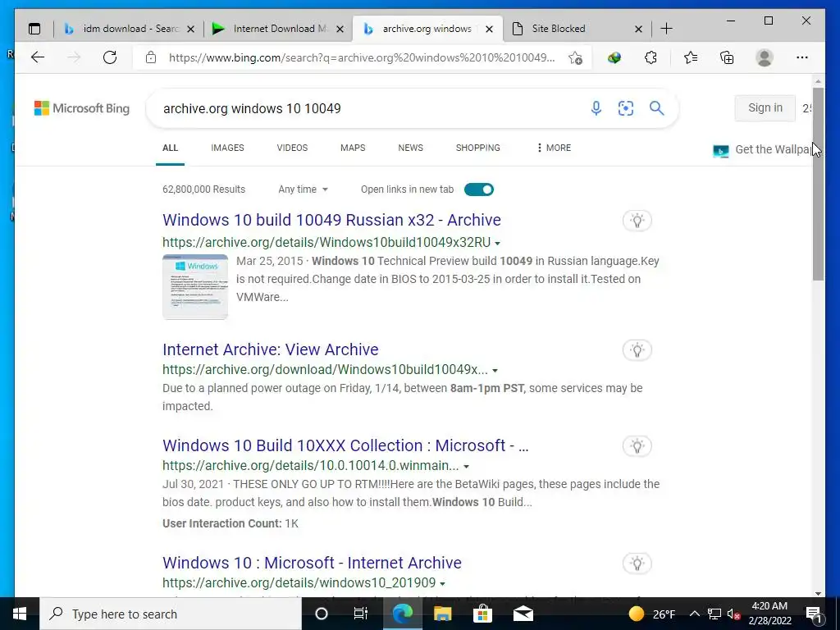840x630 pixels.
Task: Switch to the VIDEOS search tab
Action: point(292,148)
